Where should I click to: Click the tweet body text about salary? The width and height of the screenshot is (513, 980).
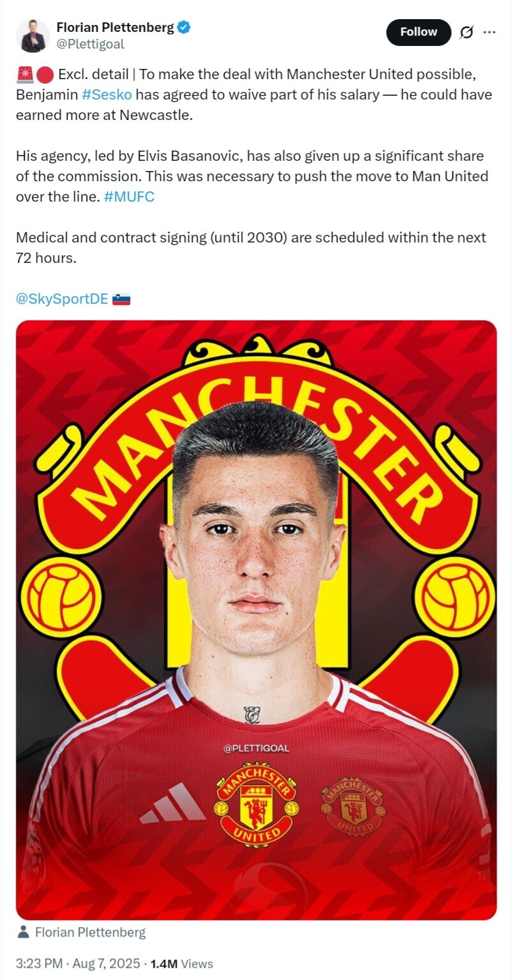click(x=254, y=95)
